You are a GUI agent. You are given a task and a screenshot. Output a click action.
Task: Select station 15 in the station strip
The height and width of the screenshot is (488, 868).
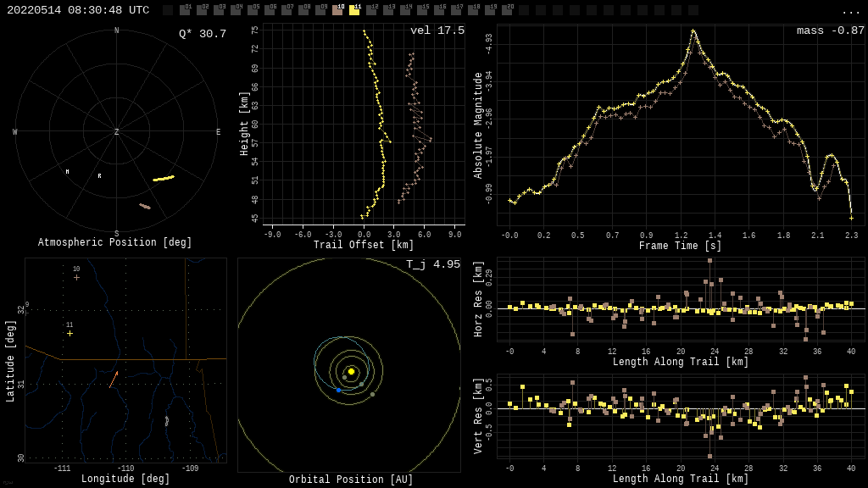coord(422,10)
